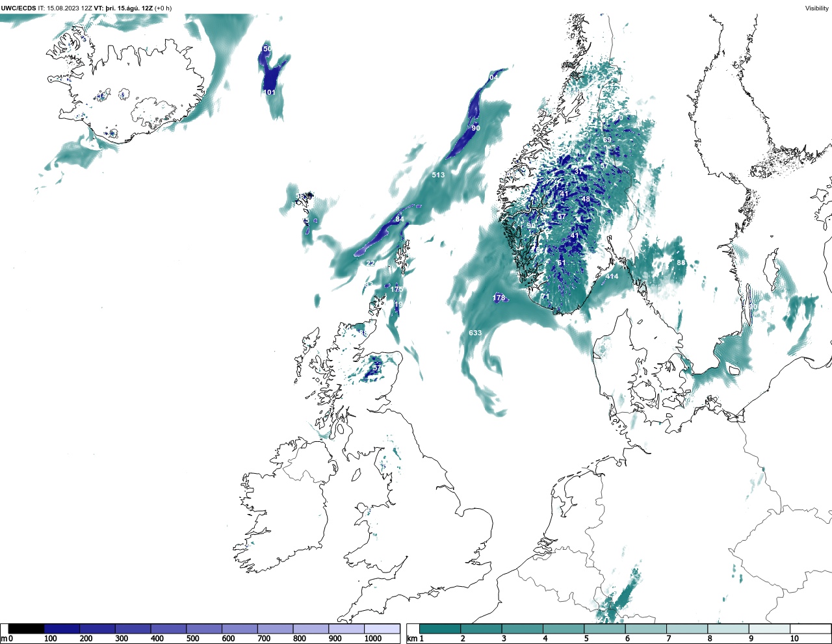The width and height of the screenshot is (832, 644).
Task: Click the '1000' label on the metre scale
Action: point(373,639)
